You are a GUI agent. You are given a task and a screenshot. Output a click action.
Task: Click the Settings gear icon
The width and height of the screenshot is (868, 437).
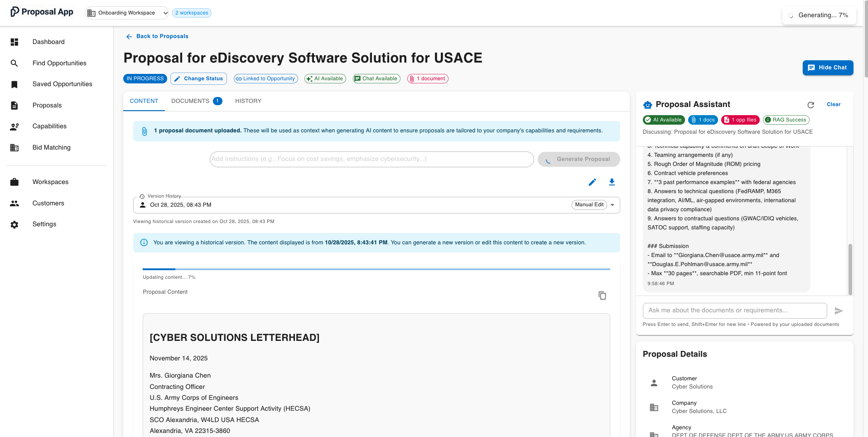coord(14,224)
